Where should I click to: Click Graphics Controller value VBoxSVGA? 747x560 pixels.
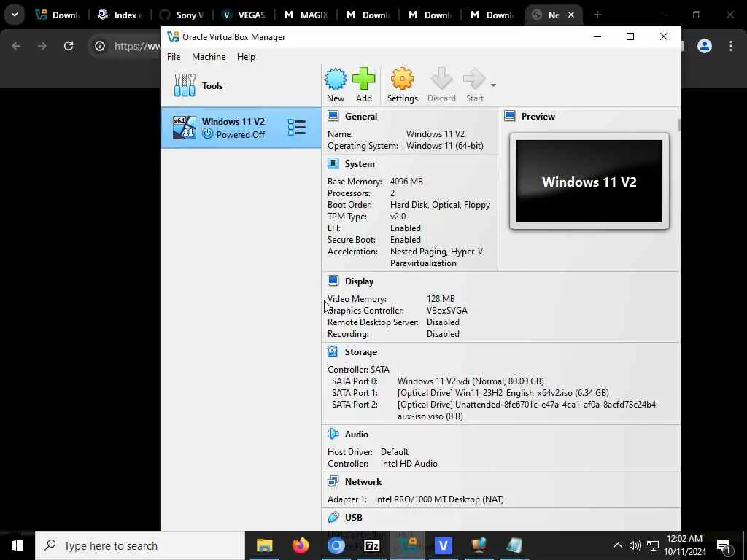point(447,311)
